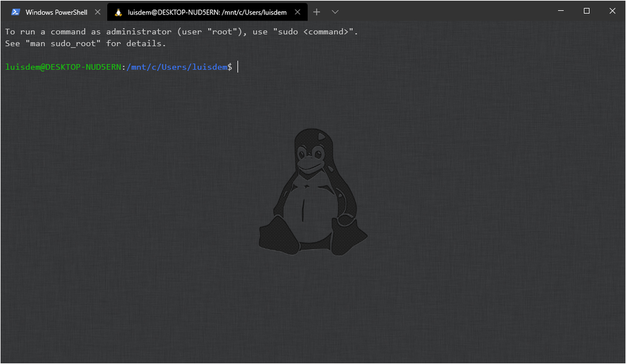Expand the new tab profile dropdown
This screenshot has height=364, width=626.
335,12
